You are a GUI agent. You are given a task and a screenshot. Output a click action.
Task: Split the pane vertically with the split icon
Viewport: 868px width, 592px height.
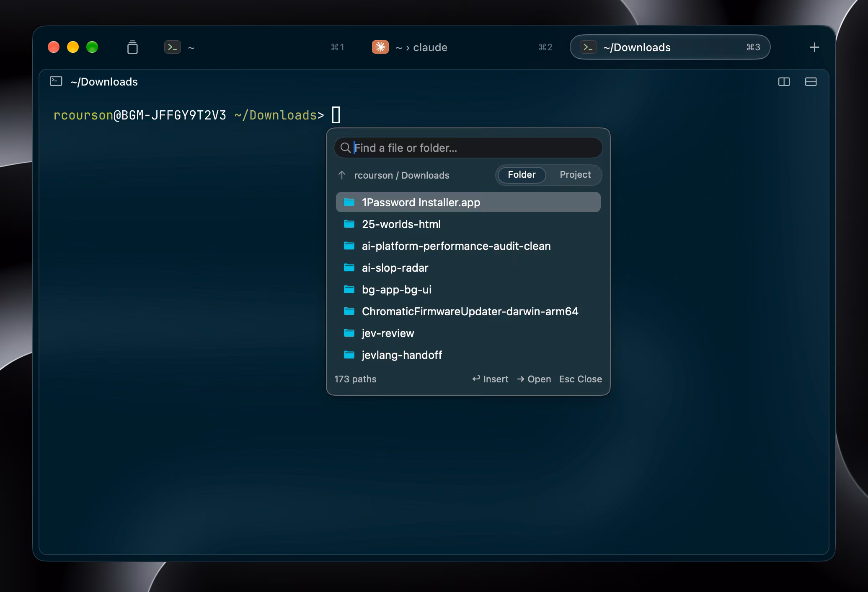pyautogui.click(x=784, y=82)
